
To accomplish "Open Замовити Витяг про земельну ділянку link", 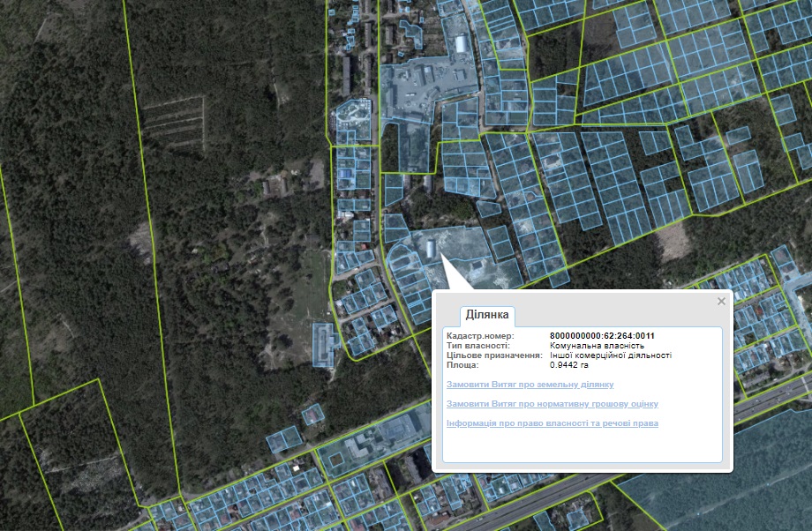I will point(530,385).
